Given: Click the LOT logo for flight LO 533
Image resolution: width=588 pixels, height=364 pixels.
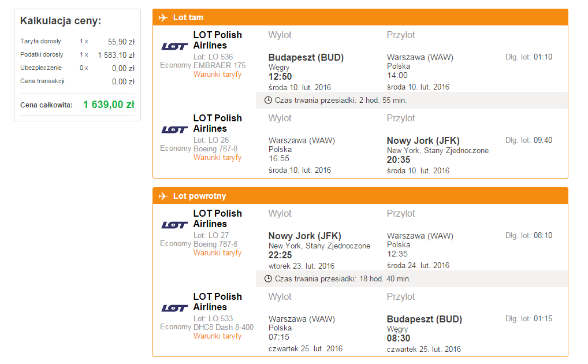Looking at the screenshot, I should (175, 309).
